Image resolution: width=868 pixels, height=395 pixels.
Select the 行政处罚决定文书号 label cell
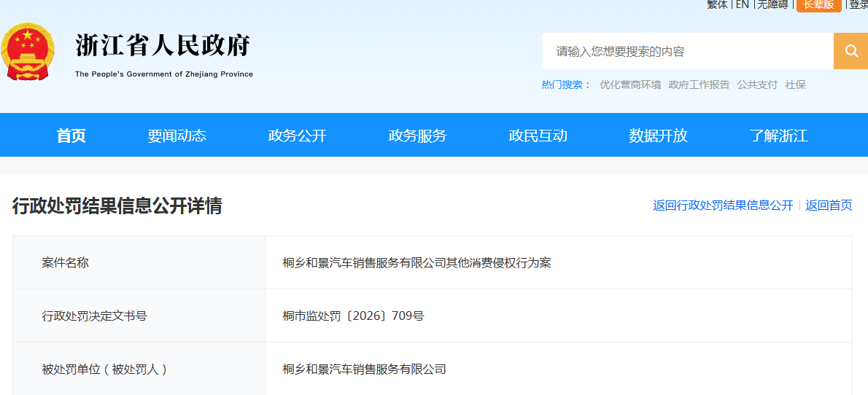(139, 316)
